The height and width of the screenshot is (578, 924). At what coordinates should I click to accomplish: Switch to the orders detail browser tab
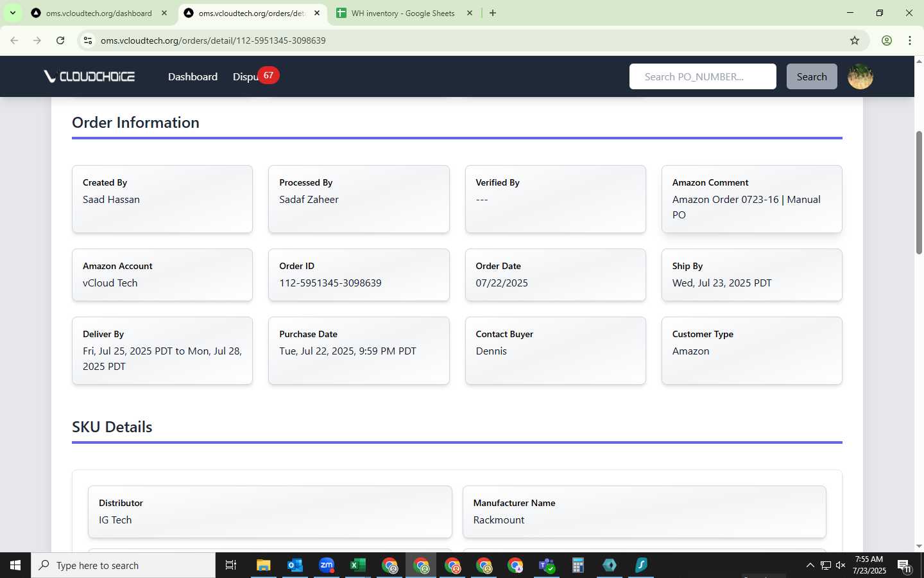(251, 13)
